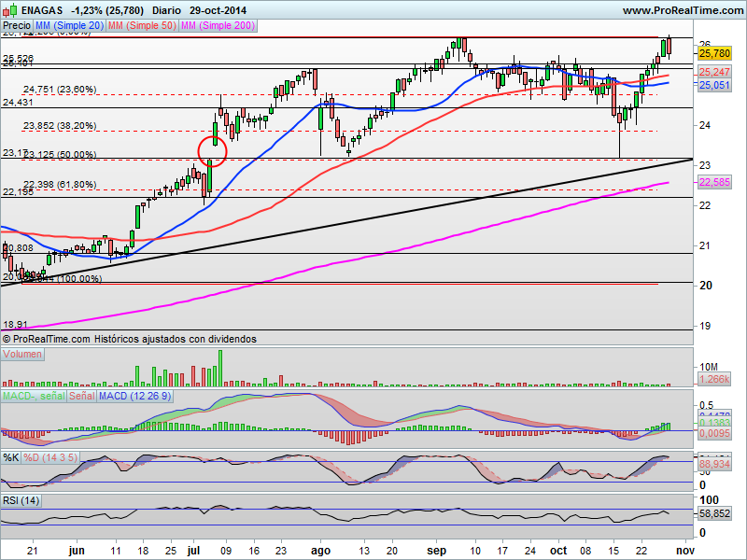The width and height of the screenshot is (747, 560).
Task: Click the 0,0095 MACD value tag
Action: (714, 433)
